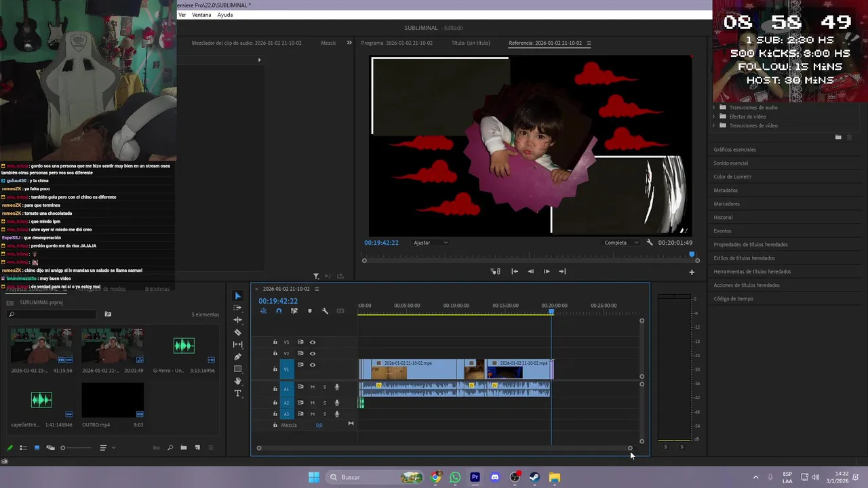
Task: Open the timeline sequence panel menu
Action: coord(317,289)
